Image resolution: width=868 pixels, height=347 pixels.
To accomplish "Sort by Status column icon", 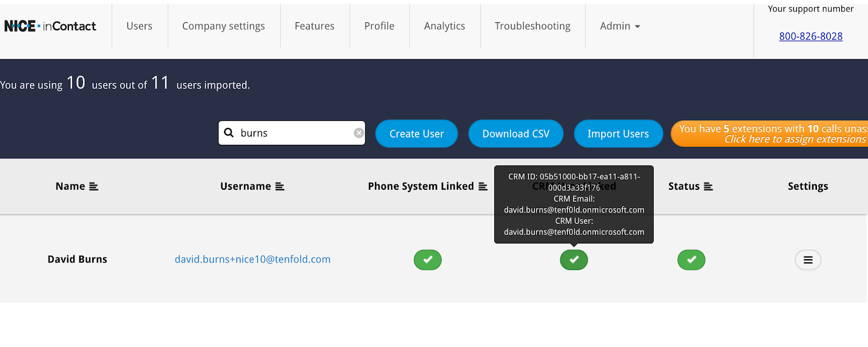I will (x=708, y=187).
